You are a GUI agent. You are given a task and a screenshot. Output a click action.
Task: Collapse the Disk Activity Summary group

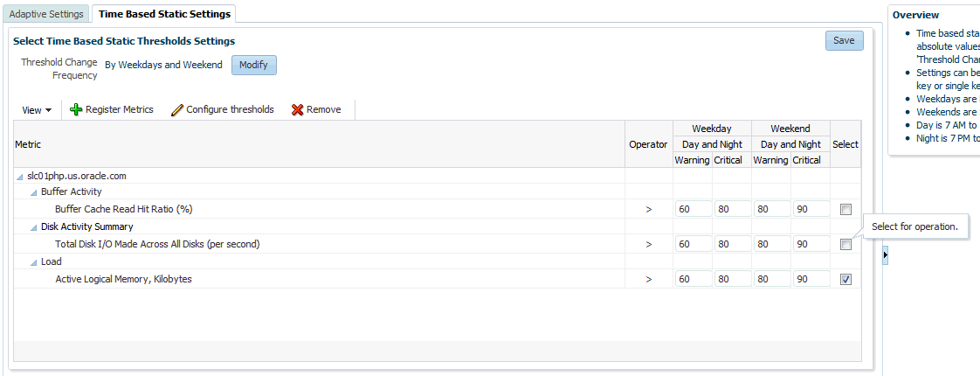coord(34,227)
